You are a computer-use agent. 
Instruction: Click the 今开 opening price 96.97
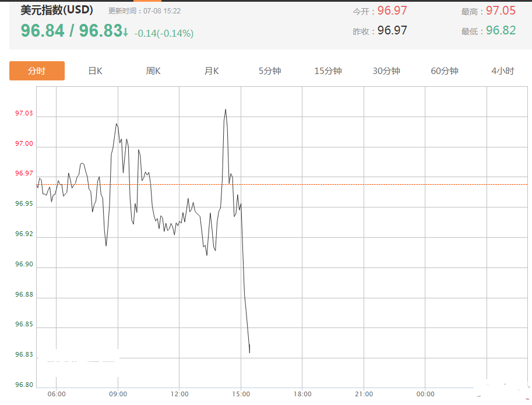coord(392,10)
